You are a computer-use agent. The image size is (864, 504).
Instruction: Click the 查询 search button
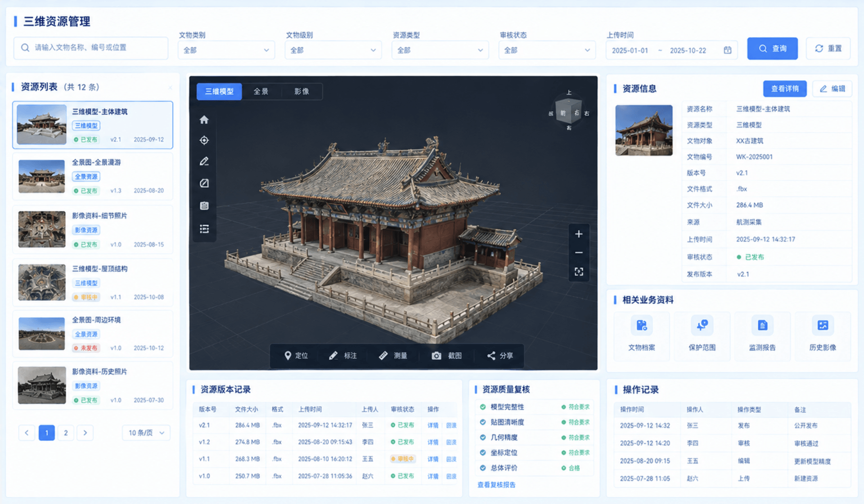tap(772, 49)
